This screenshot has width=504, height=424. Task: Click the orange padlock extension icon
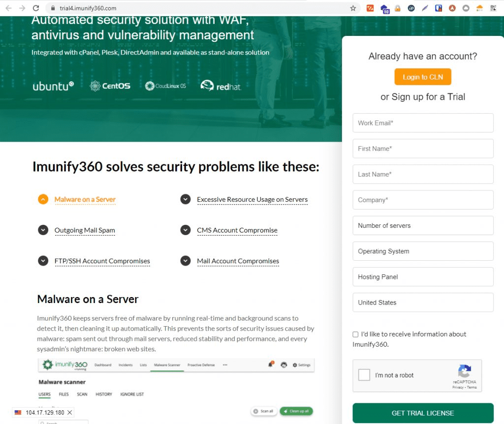pos(398,8)
